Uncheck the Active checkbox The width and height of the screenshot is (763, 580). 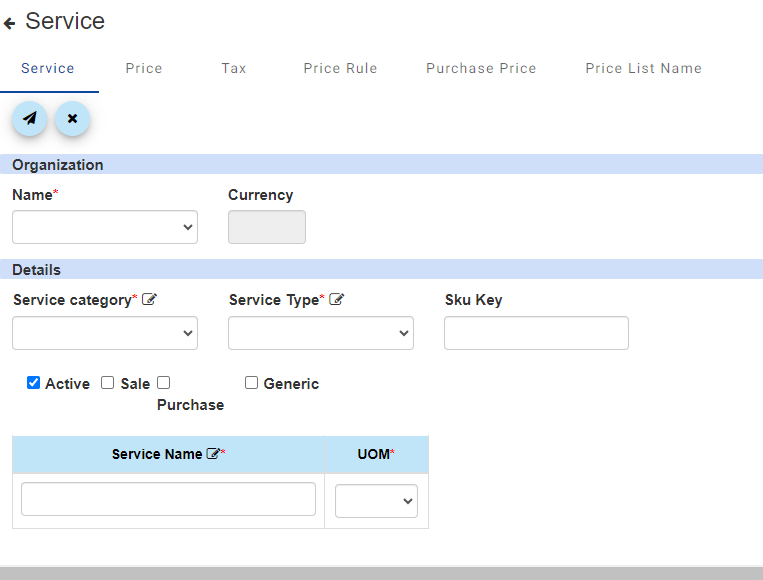(33, 383)
